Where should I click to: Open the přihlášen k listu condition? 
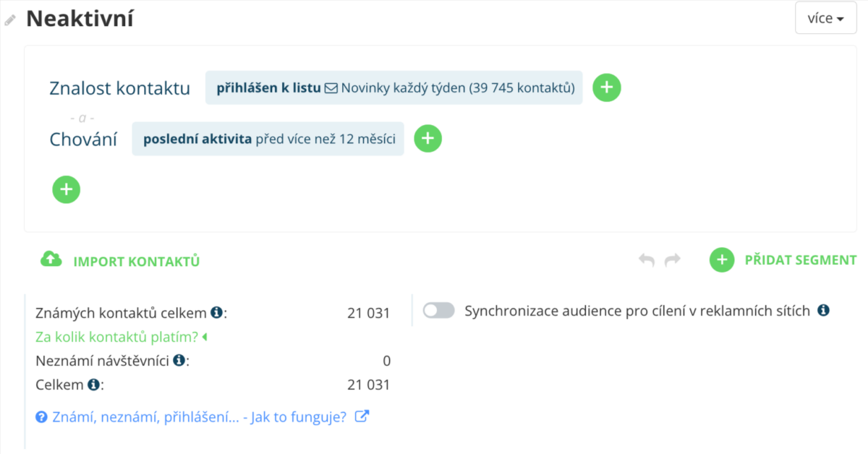(393, 88)
